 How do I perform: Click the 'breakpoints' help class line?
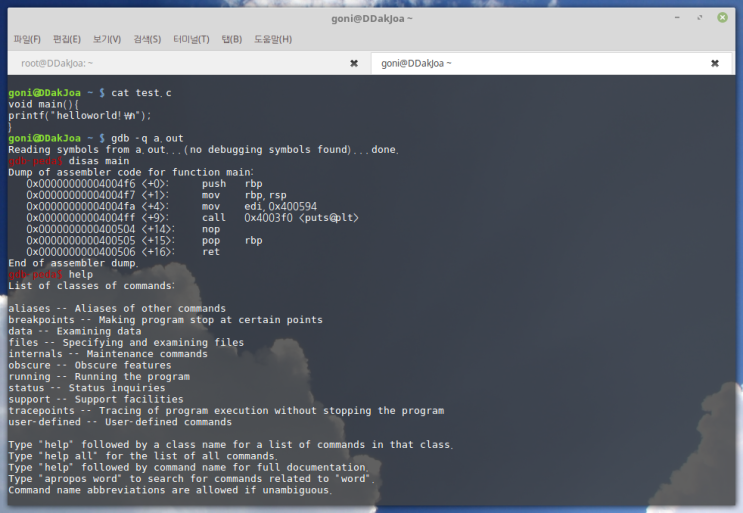165,320
